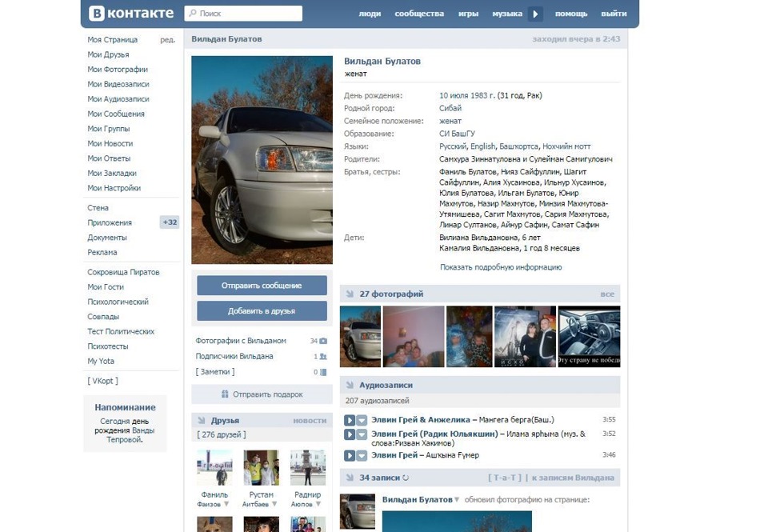
Task: Open the car interior photo thumbnail
Action: click(590, 337)
